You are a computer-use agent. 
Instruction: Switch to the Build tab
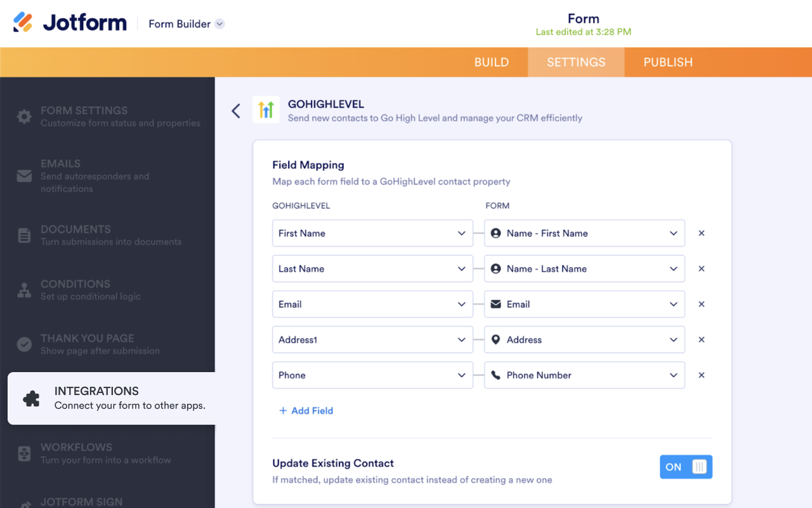492,62
